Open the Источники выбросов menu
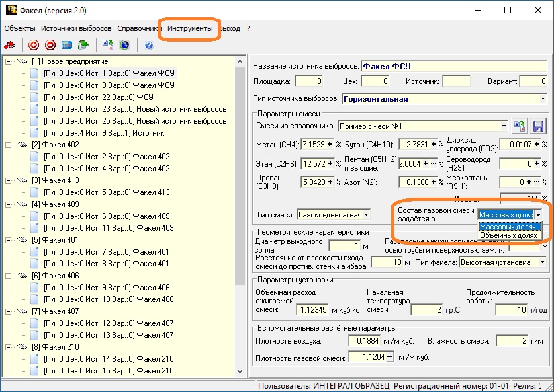This screenshot has width=554, height=392. [76, 29]
